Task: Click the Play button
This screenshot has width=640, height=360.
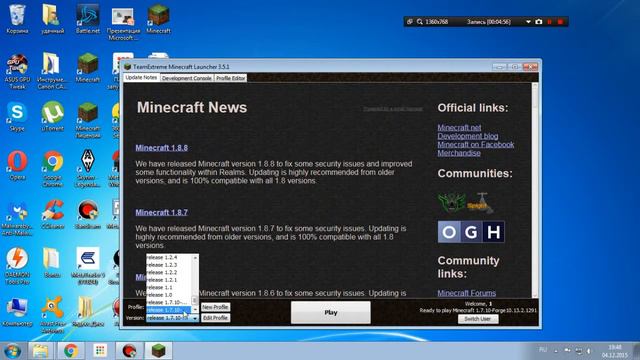Action: tap(331, 312)
